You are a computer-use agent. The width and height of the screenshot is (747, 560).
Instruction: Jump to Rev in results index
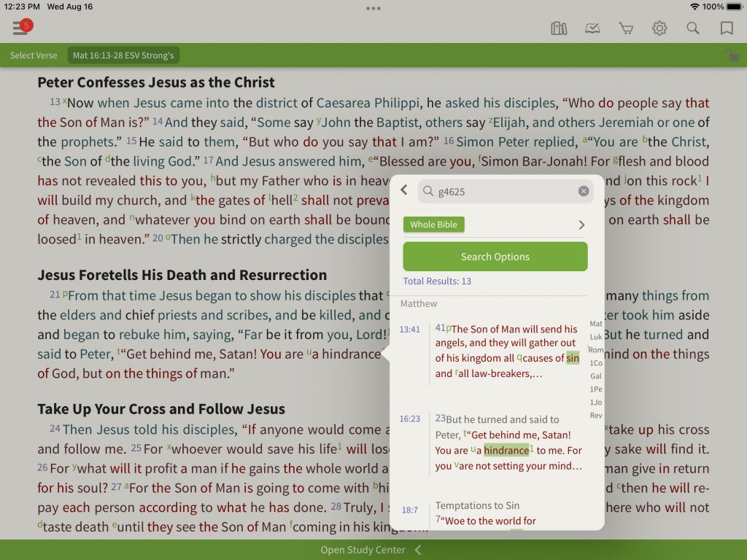pos(596,415)
